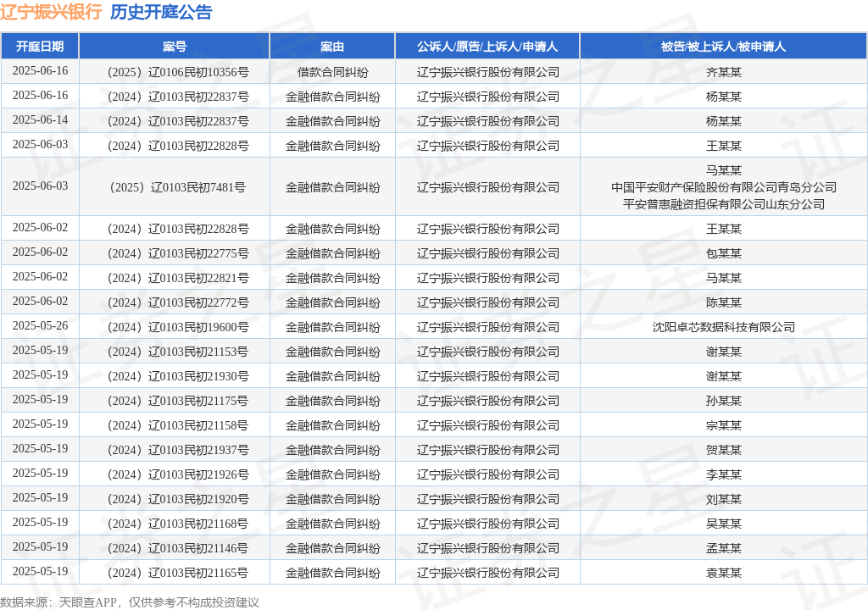This screenshot has width=868, height=610.
Task: Select case number (2024)辽0103民初21168号
Action: 177,524
